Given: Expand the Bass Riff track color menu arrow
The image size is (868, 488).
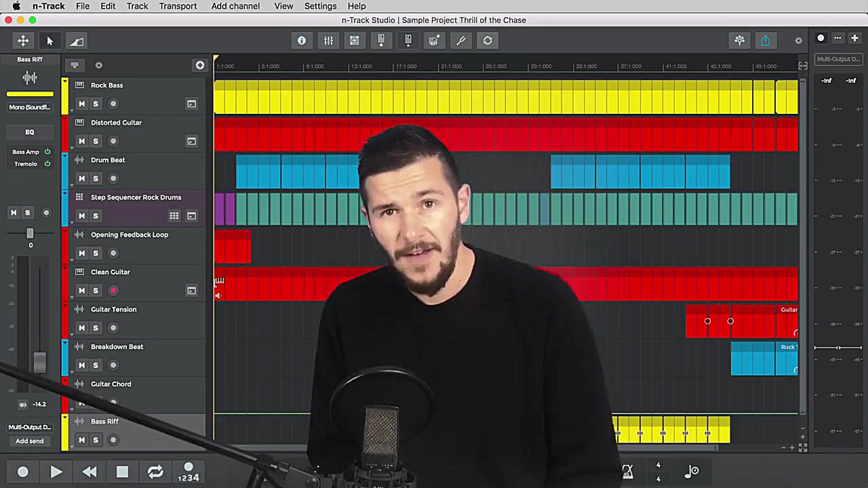Looking at the screenshot, I should pos(64,417).
